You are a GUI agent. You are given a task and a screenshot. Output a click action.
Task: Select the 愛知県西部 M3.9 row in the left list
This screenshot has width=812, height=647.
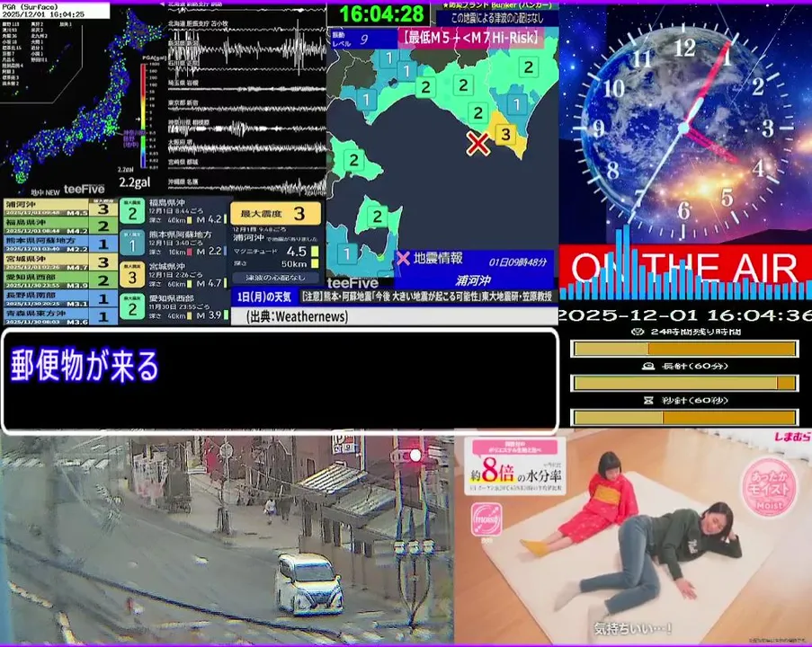pyautogui.click(x=60, y=280)
